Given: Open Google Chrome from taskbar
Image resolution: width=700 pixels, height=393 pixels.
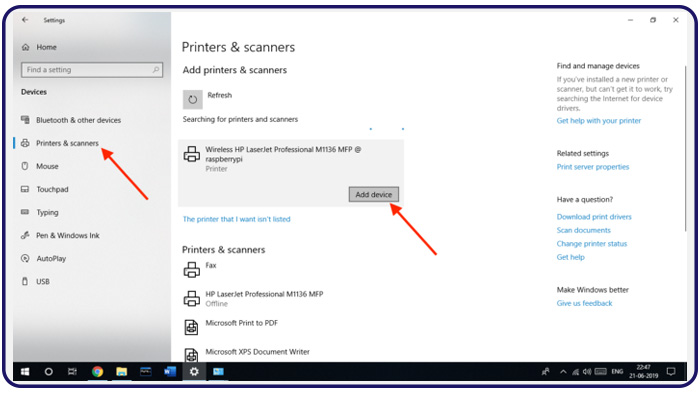Looking at the screenshot, I should [x=97, y=372].
